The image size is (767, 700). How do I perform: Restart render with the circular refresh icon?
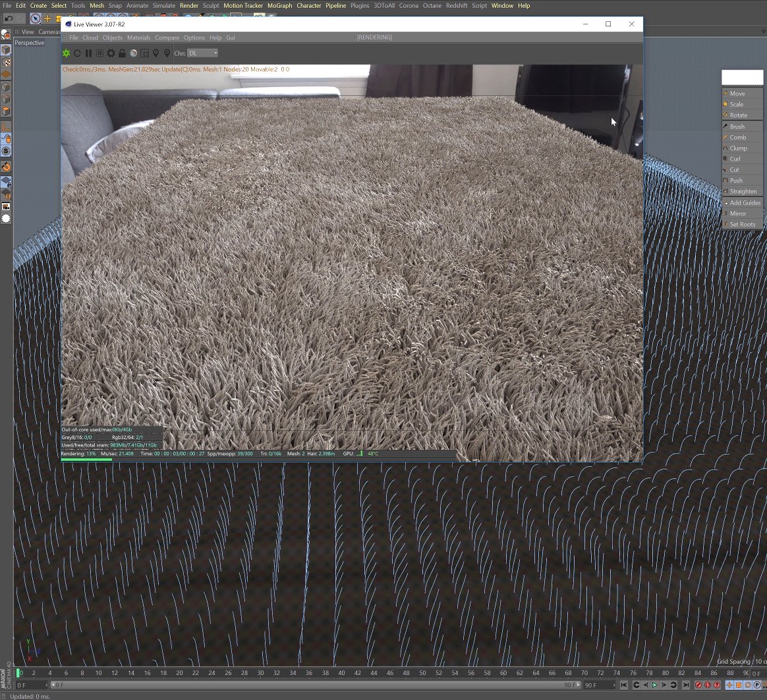tap(77, 53)
